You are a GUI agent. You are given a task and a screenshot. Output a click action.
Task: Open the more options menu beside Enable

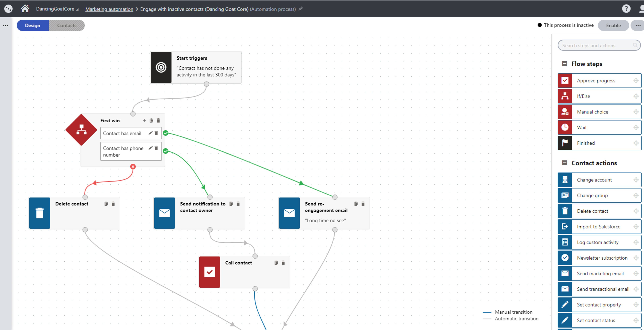(638, 25)
